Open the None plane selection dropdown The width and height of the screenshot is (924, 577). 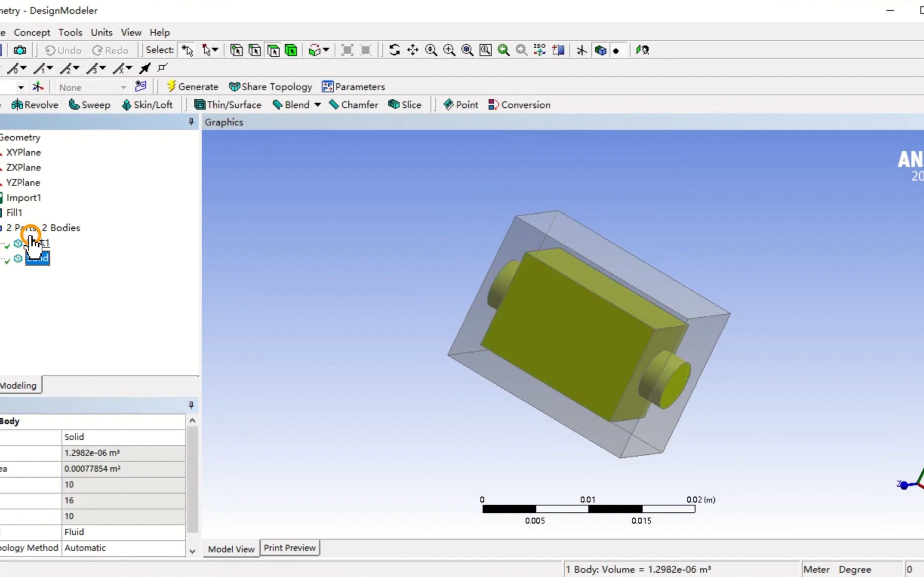click(x=123, y=87)
